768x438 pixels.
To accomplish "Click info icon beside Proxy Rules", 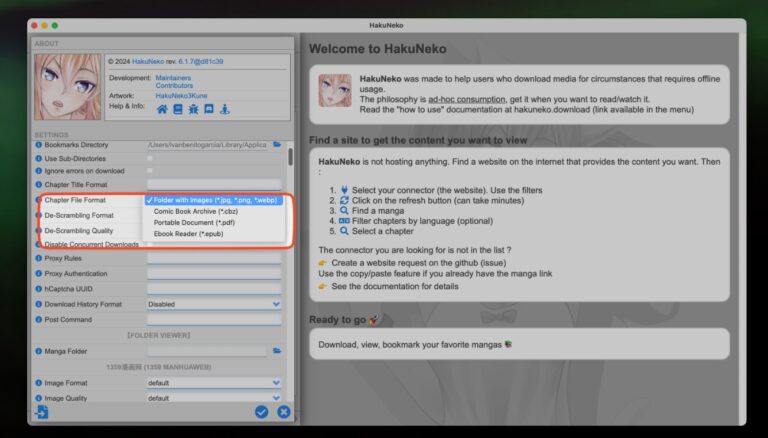I will coord(38,259).
